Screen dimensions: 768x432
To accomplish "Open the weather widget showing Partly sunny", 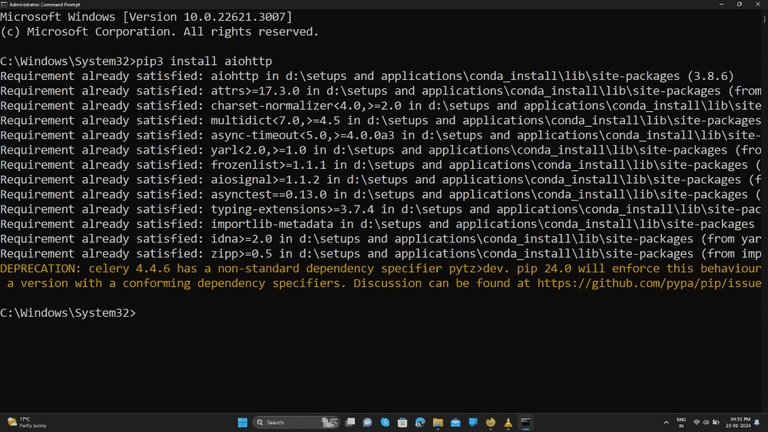I will click(x=27, y=422).
